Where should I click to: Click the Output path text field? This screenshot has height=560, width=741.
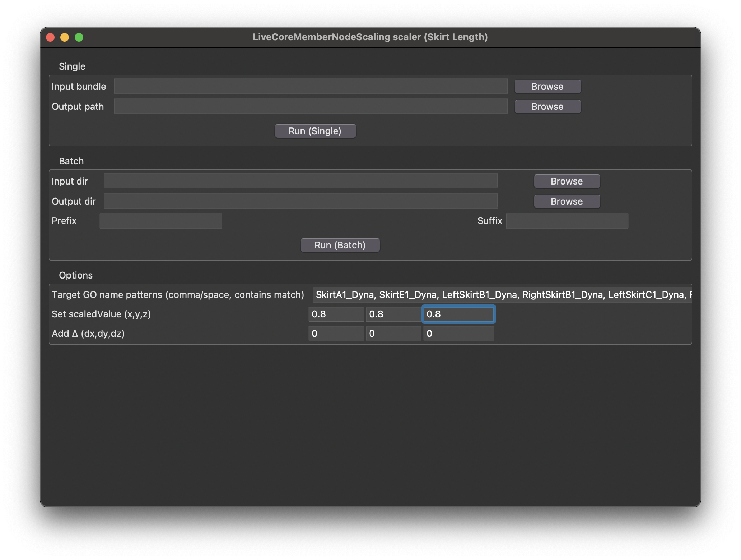[x=311, y=107]
